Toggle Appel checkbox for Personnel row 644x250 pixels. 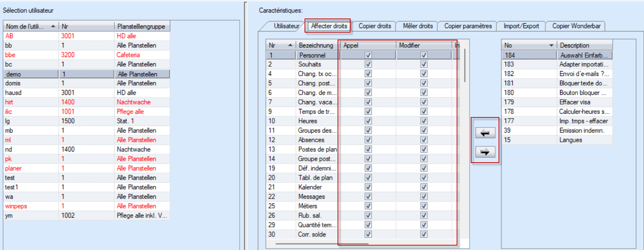point(368,55)
